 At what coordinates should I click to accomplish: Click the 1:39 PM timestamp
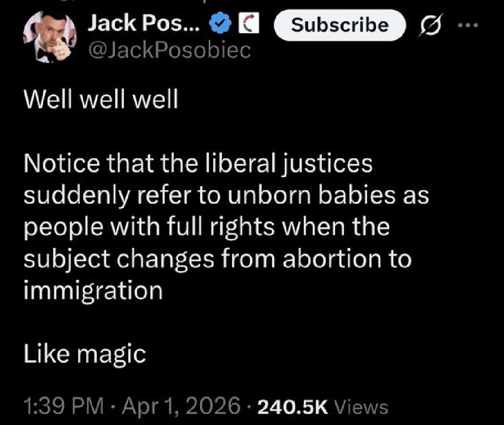point(63,406)
